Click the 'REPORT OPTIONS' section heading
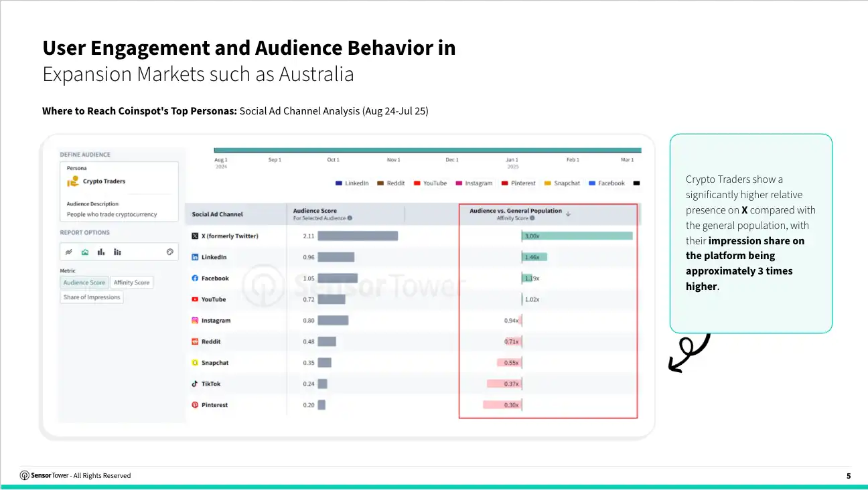Screen dimensions: 868x490 (x=84, y=232)
